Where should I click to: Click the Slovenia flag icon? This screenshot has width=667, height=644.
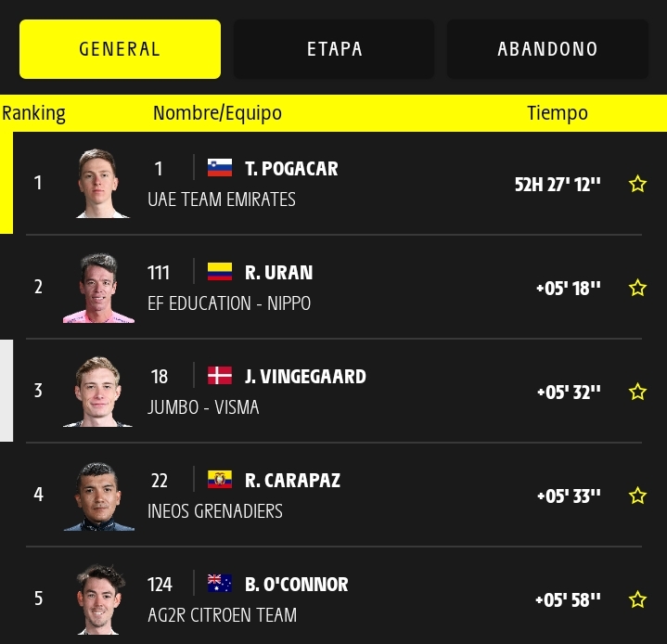220,168
